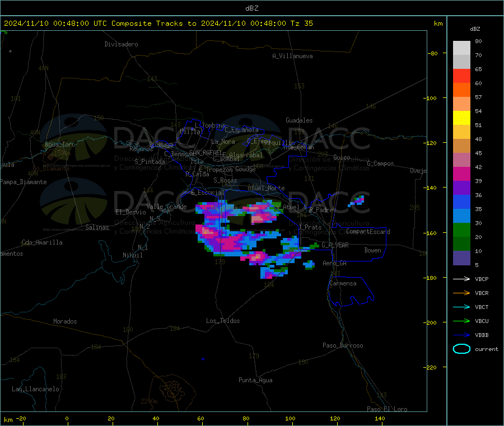Click the Atuel_Norte map label
Viewport: 504px width, 426px height.
click(266, 188)
